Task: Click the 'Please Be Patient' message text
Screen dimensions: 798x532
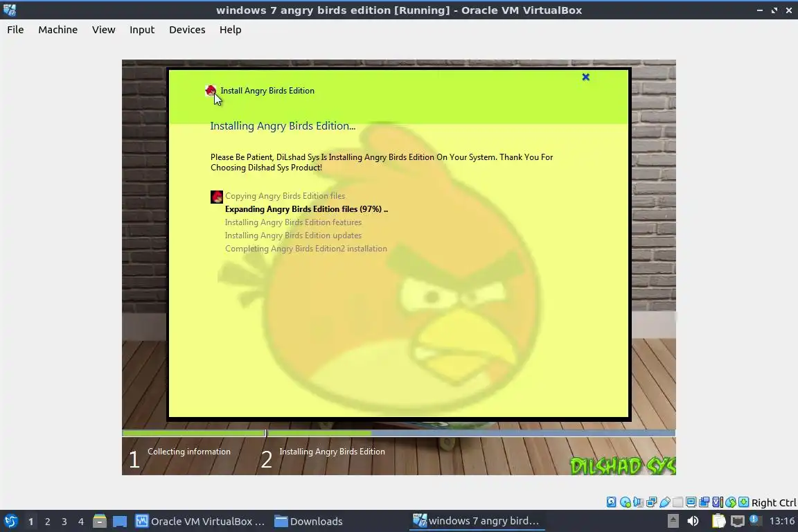Action: tap(382, 162)
